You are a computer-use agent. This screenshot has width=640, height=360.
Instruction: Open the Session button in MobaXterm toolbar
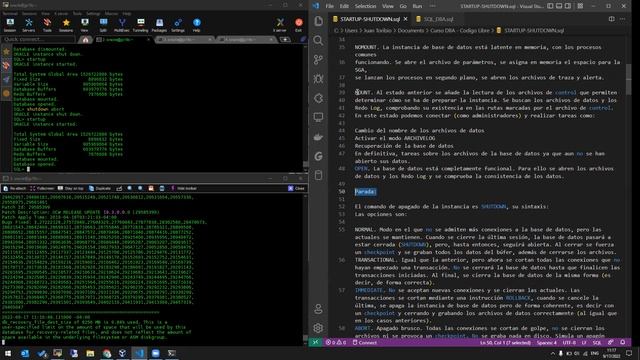click(10, 25)
